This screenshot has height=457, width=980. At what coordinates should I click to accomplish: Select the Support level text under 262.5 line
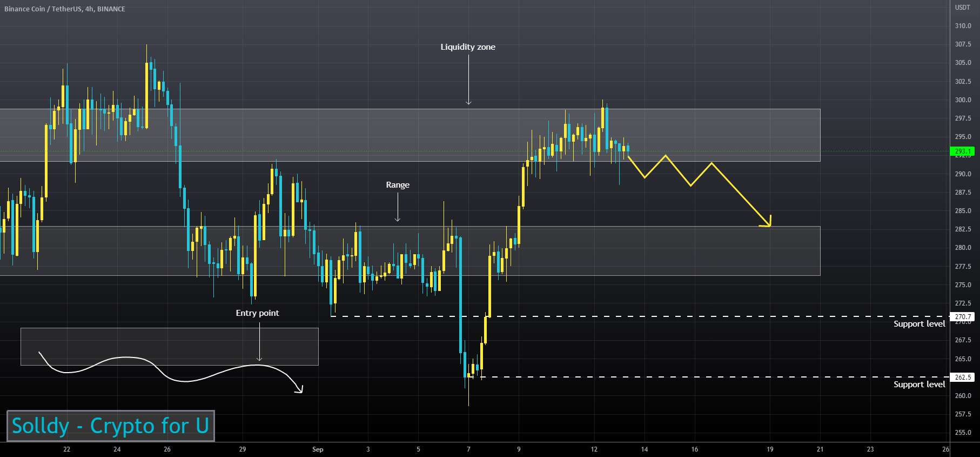[919, 385]
